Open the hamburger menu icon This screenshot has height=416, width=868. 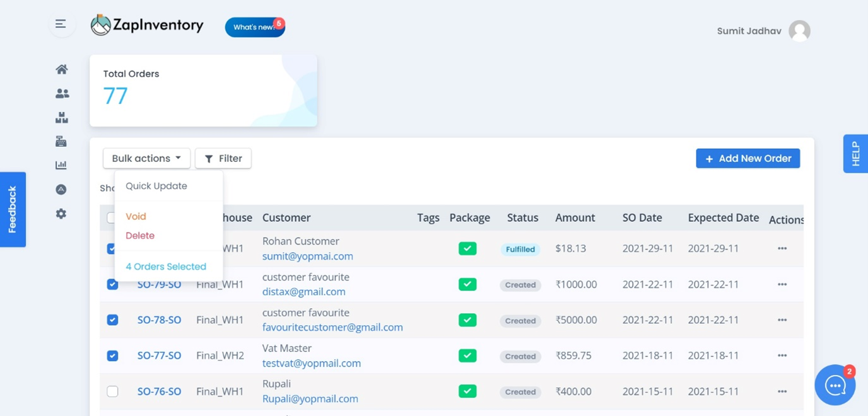click(61, 24)
